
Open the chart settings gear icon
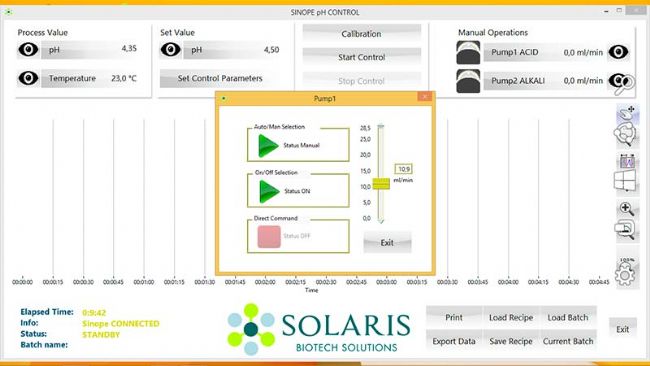click(x=625, y=273)
